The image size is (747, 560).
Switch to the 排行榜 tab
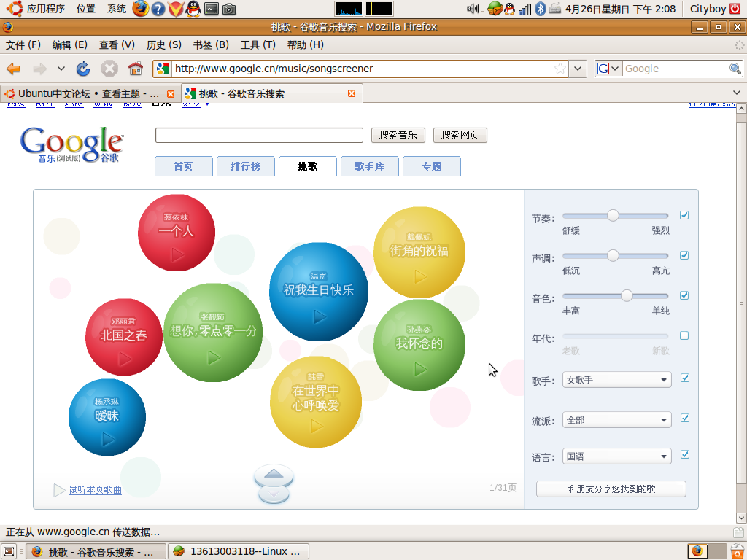point(246,166)
